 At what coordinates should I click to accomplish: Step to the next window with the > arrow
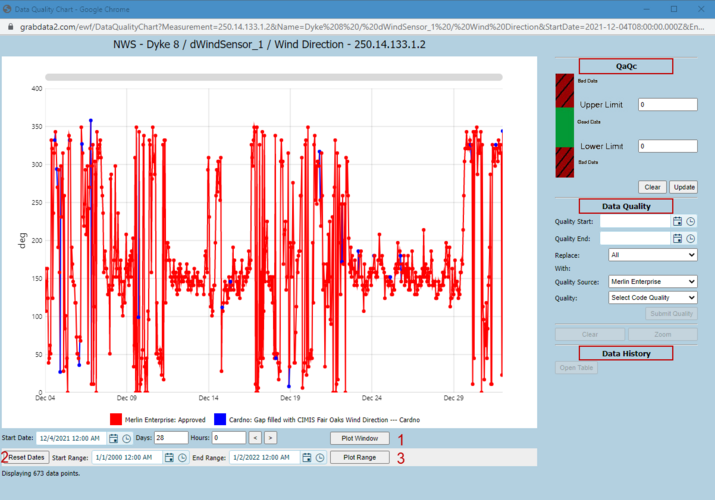point(270,438)
